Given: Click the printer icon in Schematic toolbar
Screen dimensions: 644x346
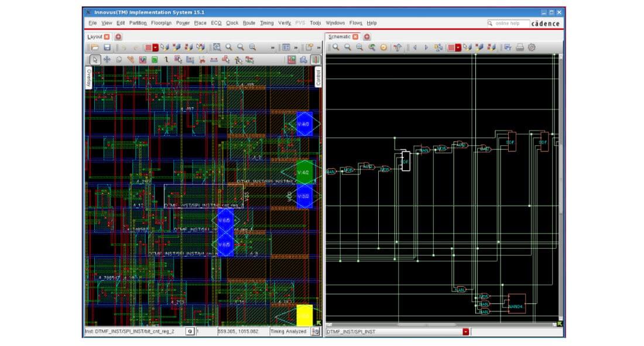Looking at the screenshot, I should pos(519,47).
